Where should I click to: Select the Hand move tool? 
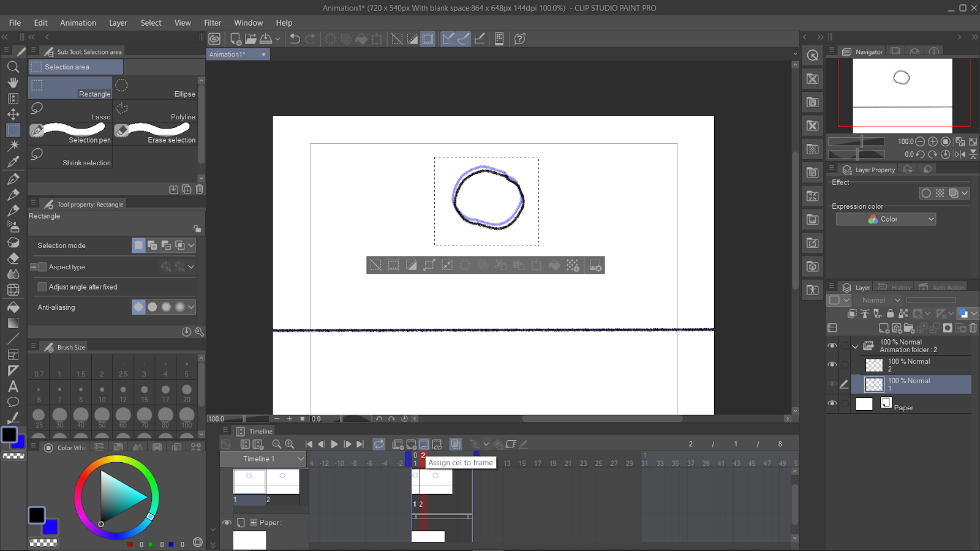coord(13,82)
